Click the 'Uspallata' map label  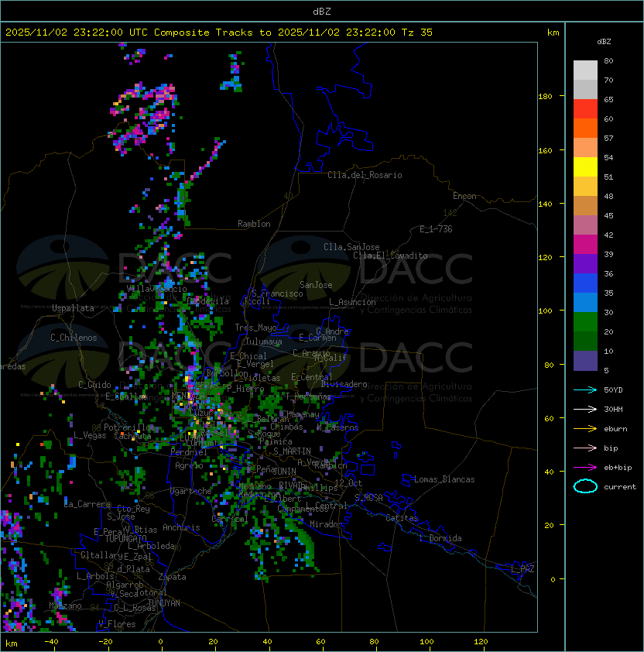click(73, 308)
